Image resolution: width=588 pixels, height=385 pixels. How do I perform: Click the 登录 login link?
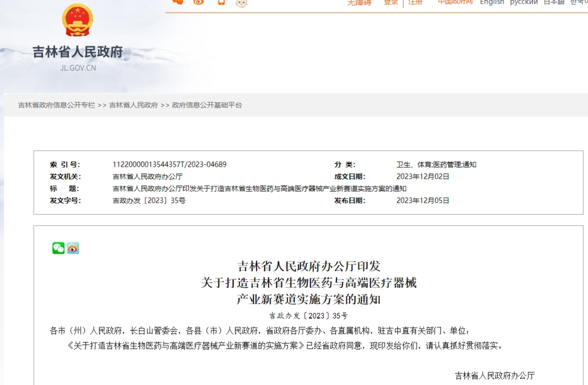pos(390,3)
